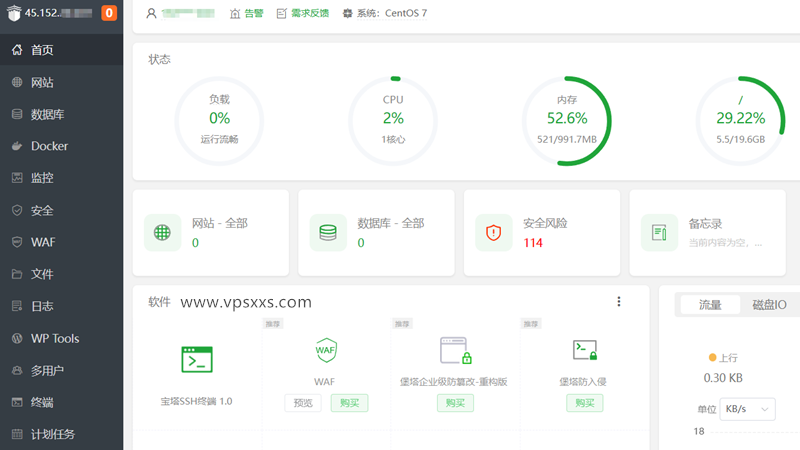Click the 521/991.7MB memory value
Image resolution: width=800 pixels, height=450 pixels.
(567, 139)
